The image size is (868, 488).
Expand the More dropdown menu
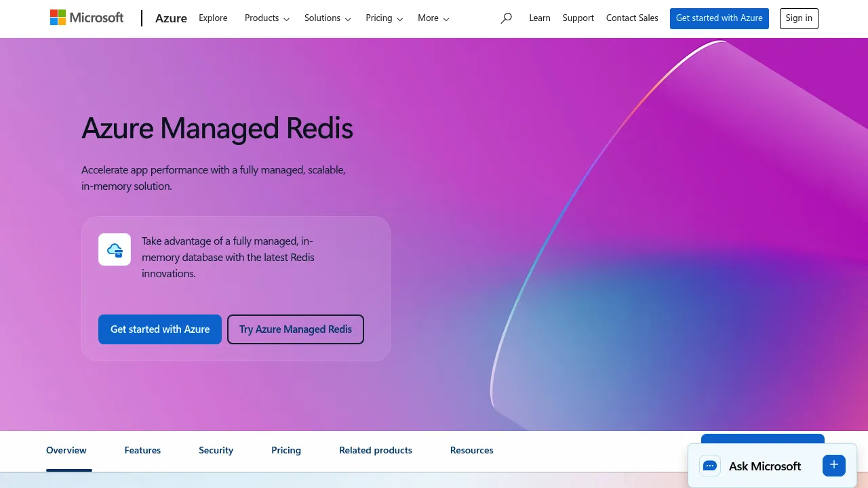pyautogui.click(x=433, y=18)
